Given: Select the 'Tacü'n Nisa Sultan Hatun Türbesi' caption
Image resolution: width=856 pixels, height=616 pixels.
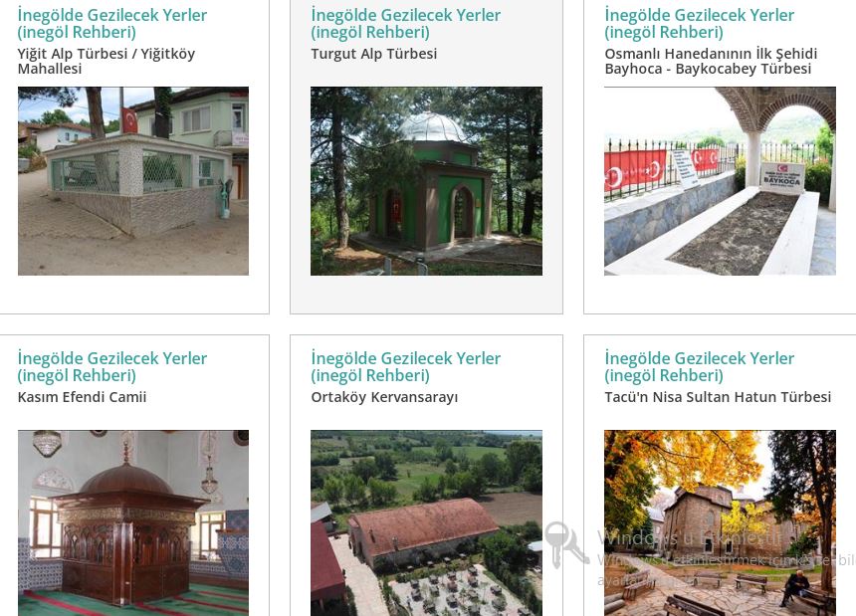Looking at the screenshot, I should (718, 397).
